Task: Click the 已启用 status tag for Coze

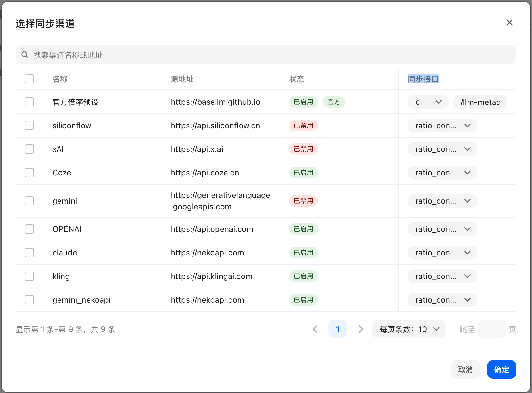Action: pos(303,173)
